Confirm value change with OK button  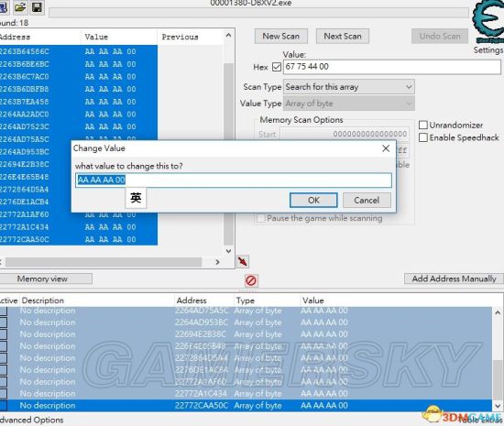point(313,200)
